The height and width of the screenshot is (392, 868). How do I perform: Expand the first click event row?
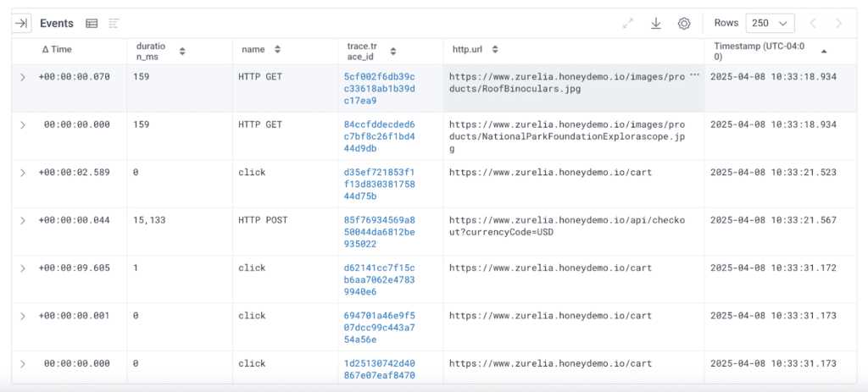23,173
